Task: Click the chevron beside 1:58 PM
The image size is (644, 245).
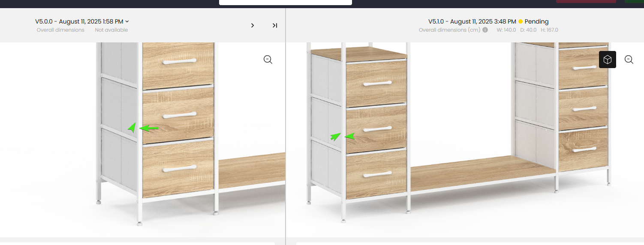Action: point(127,21)
